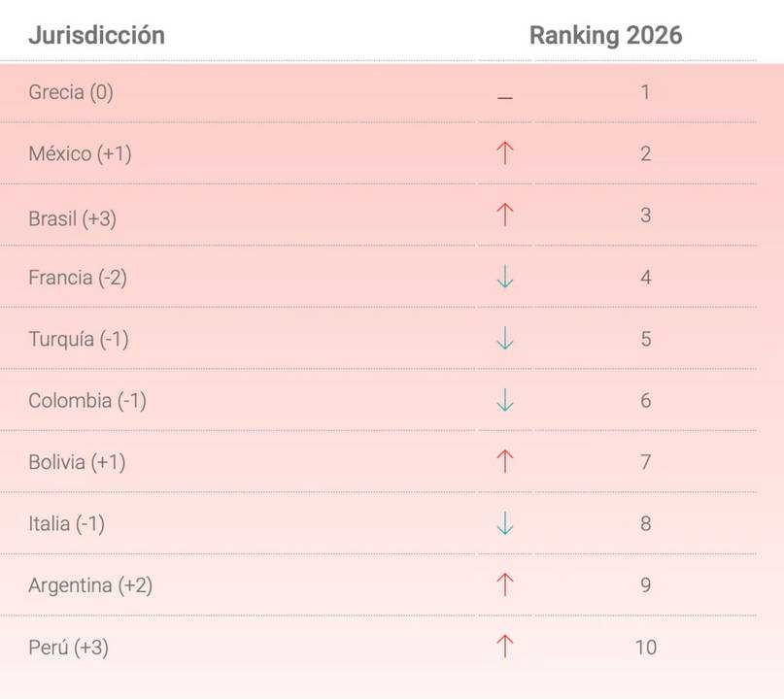Select the Argentina (+2) row label
Image resolution: width=784 pixels, height=699 pixels.
[90, 585]
